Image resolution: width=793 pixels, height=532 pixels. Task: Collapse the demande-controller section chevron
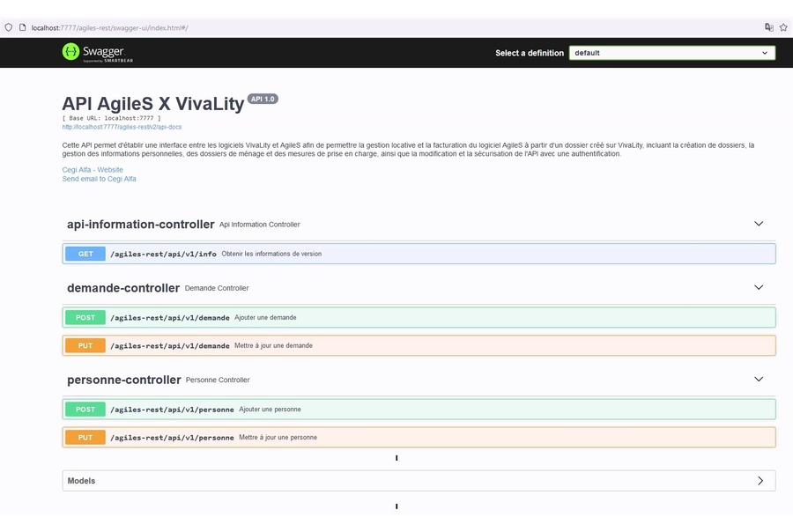[759, 287]
